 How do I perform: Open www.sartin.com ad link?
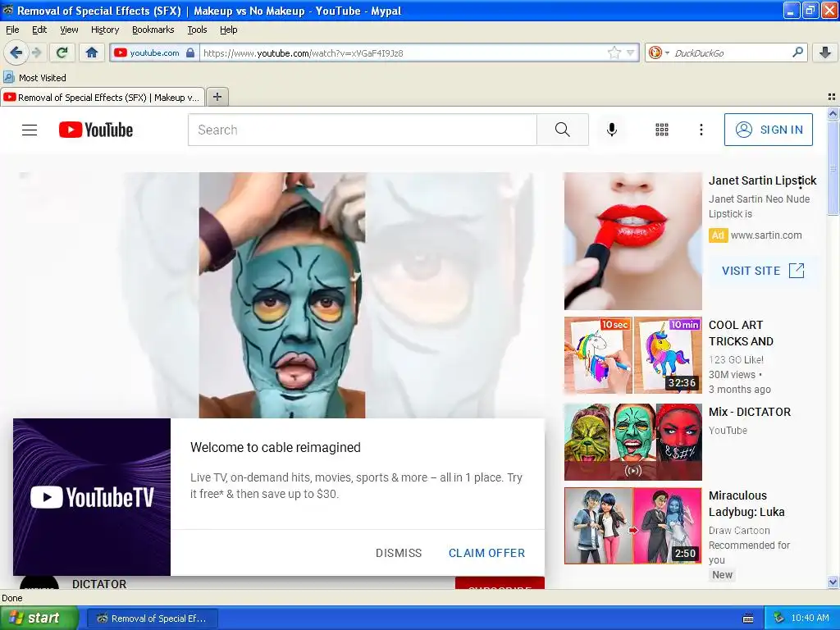(x=766, y=235)
